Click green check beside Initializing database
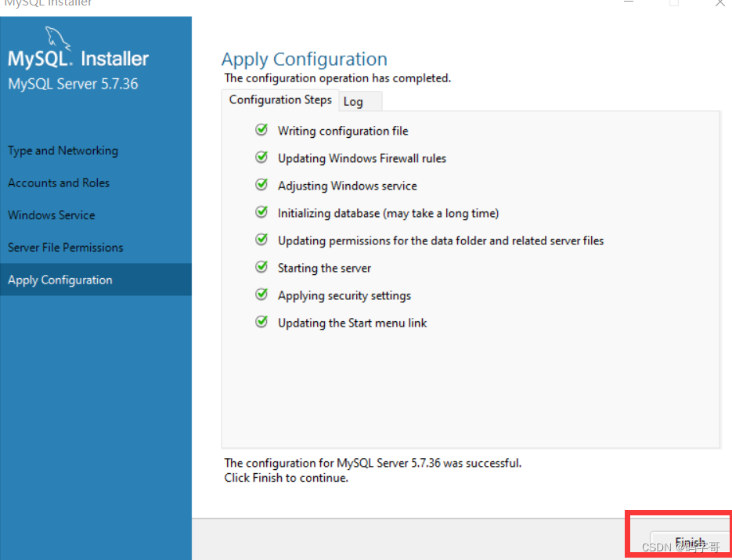Viewport: 732px width, 560px height. (x=261, y=212)
